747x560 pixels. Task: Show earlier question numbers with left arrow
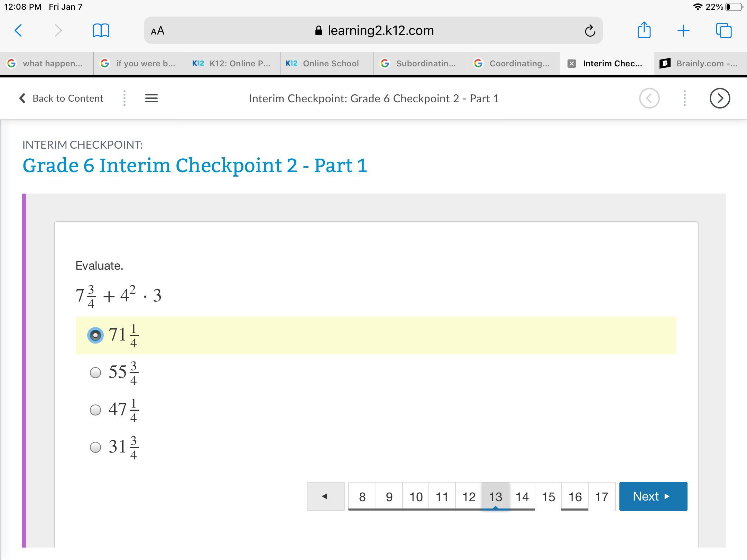tap(325, 496)
